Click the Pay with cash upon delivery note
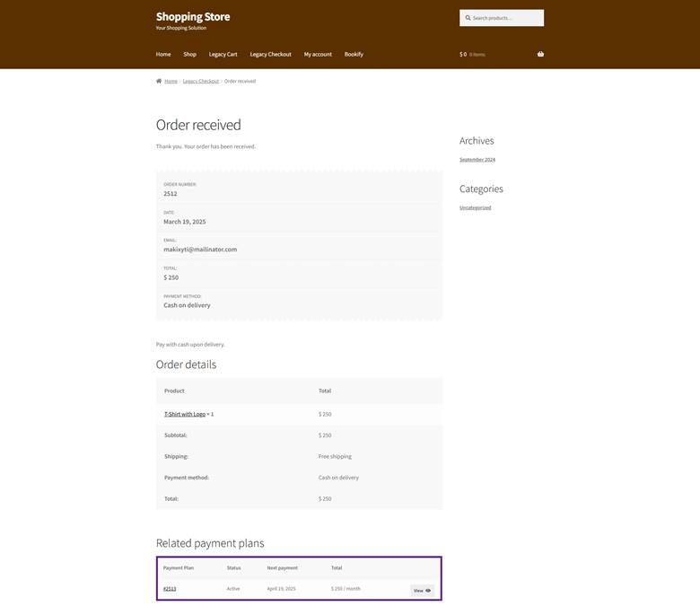The width and height of the screenshot is (700, 606). (190, 345)
